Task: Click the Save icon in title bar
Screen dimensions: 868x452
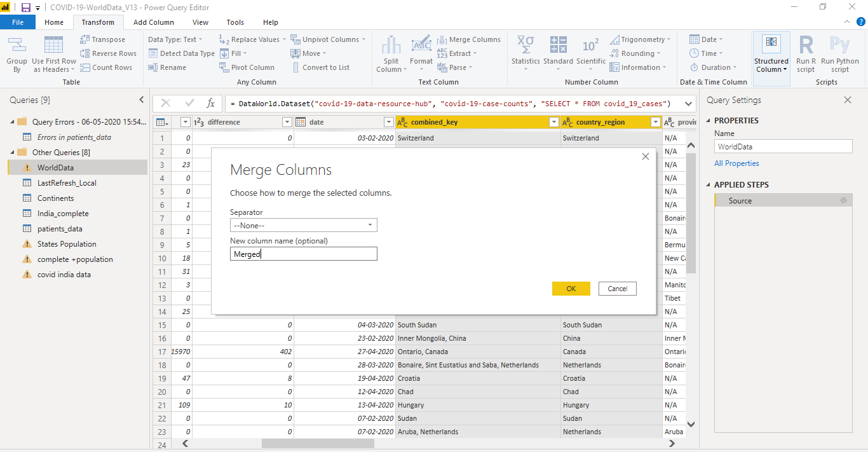Action: point(26,8)
